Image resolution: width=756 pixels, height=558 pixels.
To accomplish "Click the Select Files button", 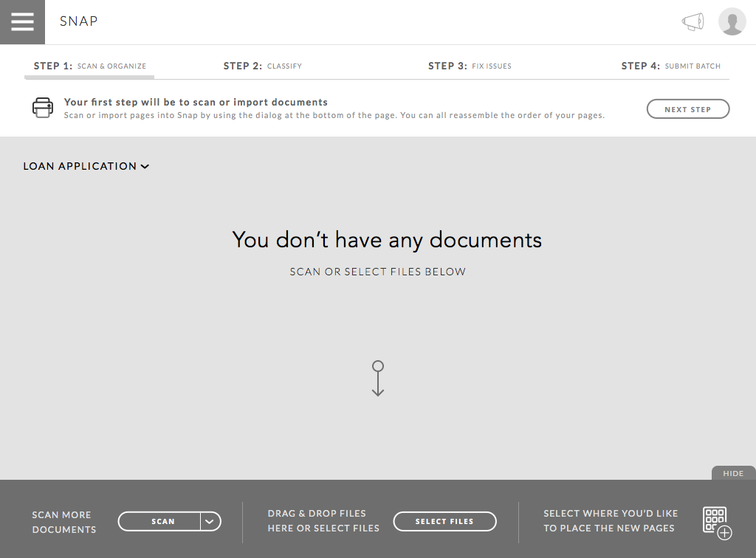I will pyautogui.click(x=444, y=521).
